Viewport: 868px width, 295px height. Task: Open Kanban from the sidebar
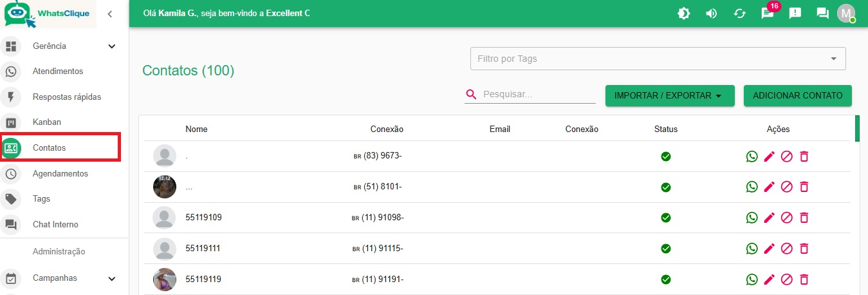47,122
